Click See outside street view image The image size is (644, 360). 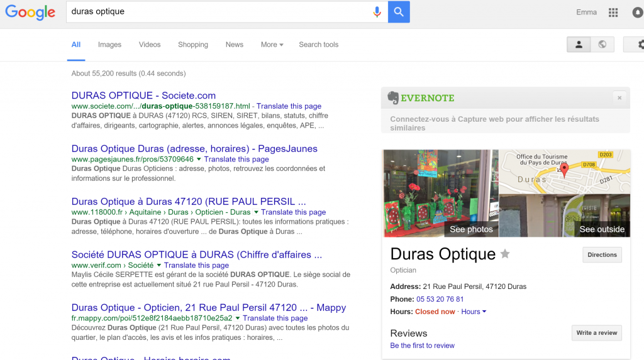tap(564, 215)
